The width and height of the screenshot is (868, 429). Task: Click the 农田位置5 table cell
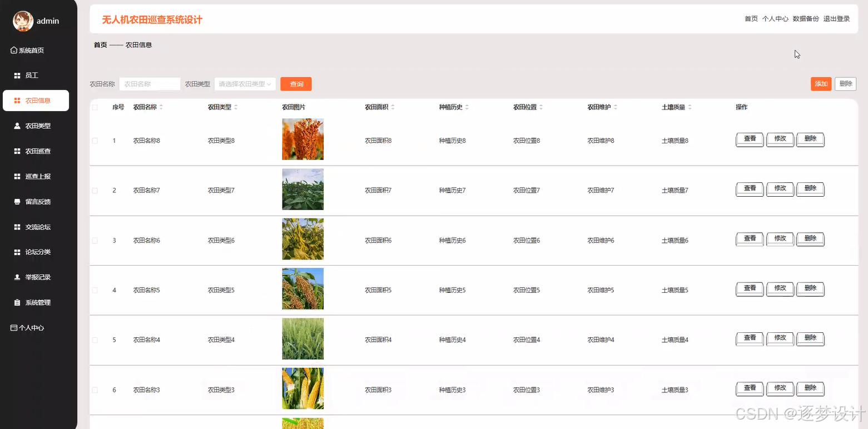tap(527, 291)
